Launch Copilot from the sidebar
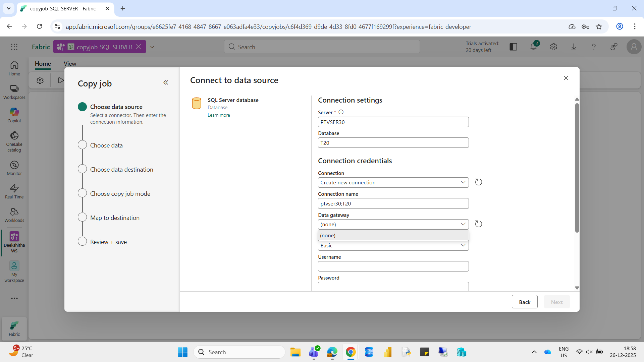The height and width of the screenshot is (362, 644). tap(14, 115)
